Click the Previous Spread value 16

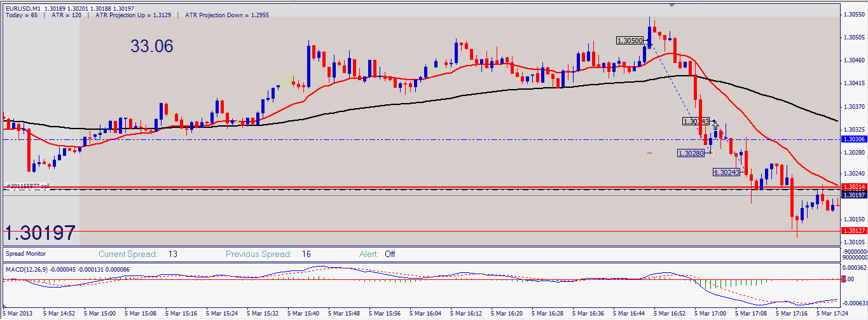pyautogui.click(x=307, y=254)
